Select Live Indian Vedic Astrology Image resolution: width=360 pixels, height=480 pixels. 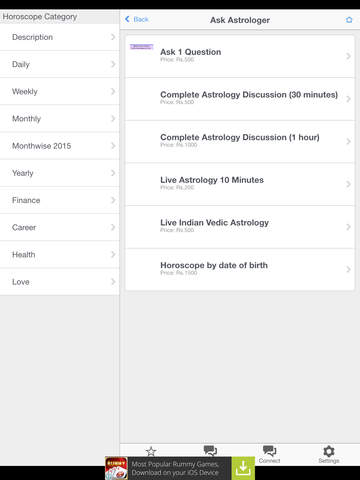click(240, 227)
